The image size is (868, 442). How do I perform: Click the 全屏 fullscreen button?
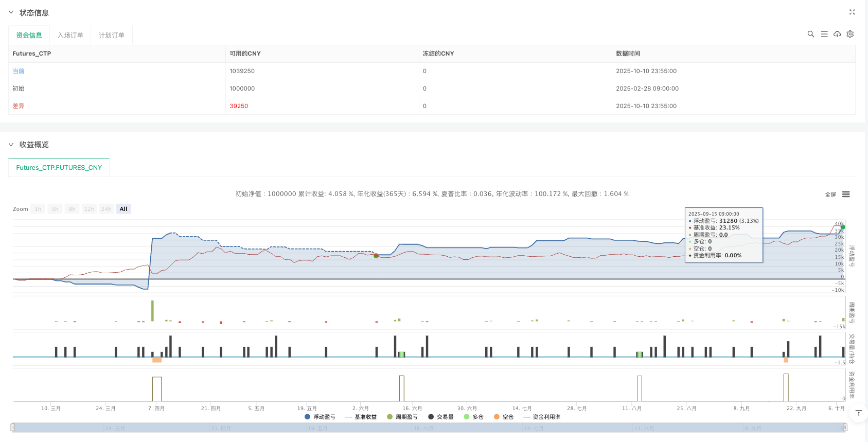(x=830, y=195)
